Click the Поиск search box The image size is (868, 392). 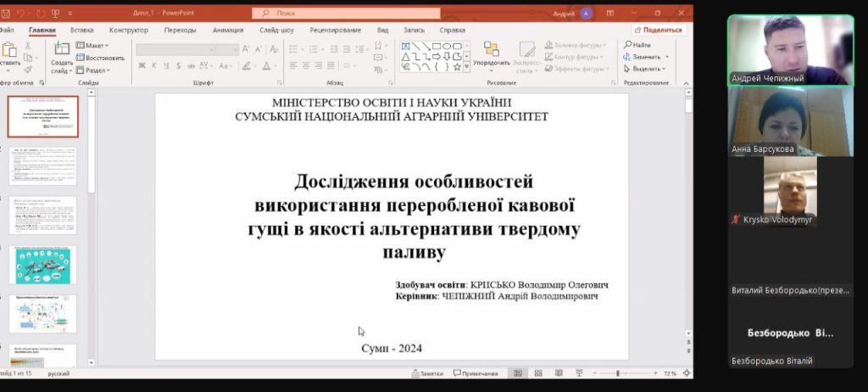pyautogui.click(x=346, y=14)
